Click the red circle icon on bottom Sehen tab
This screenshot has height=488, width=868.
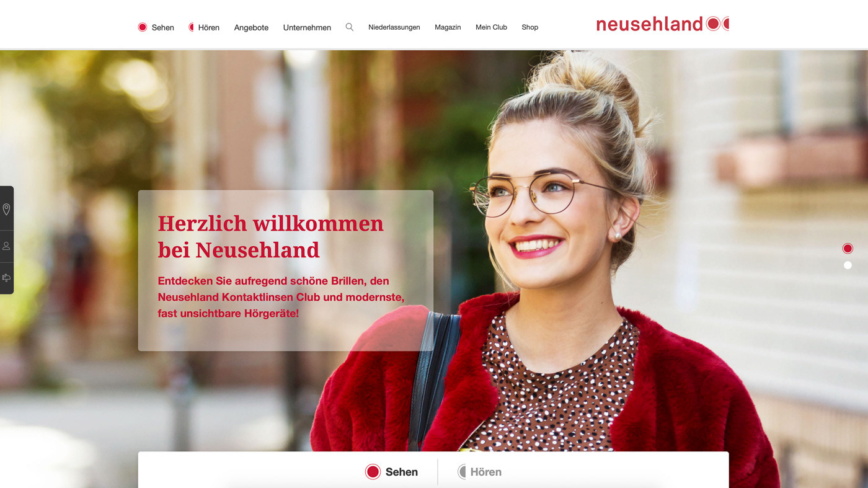point(373,472)
